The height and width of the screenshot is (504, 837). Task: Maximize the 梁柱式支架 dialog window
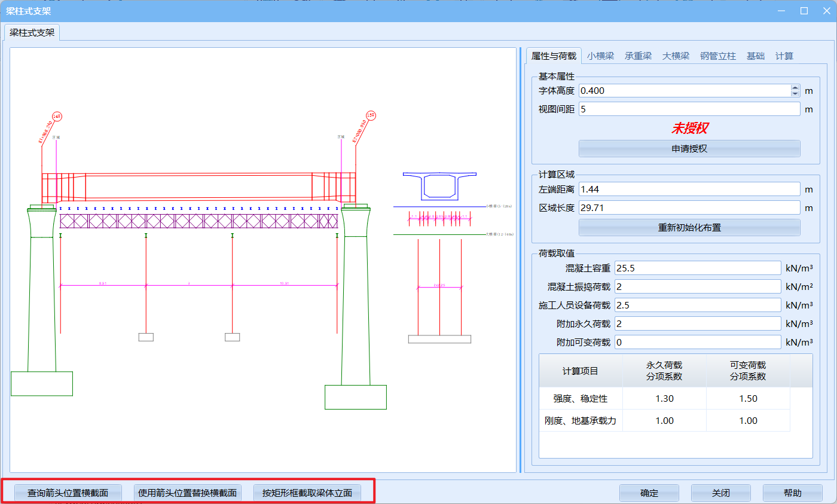(804, 11)
